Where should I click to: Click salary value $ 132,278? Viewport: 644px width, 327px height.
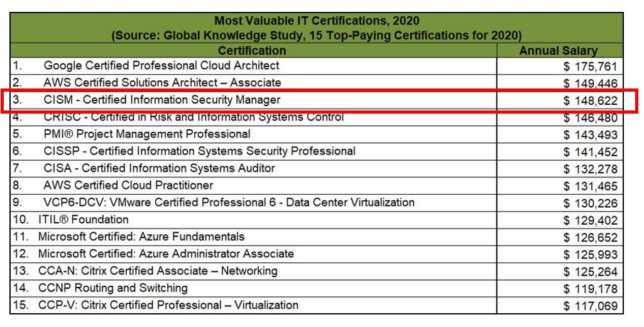[x=590, y=169]
